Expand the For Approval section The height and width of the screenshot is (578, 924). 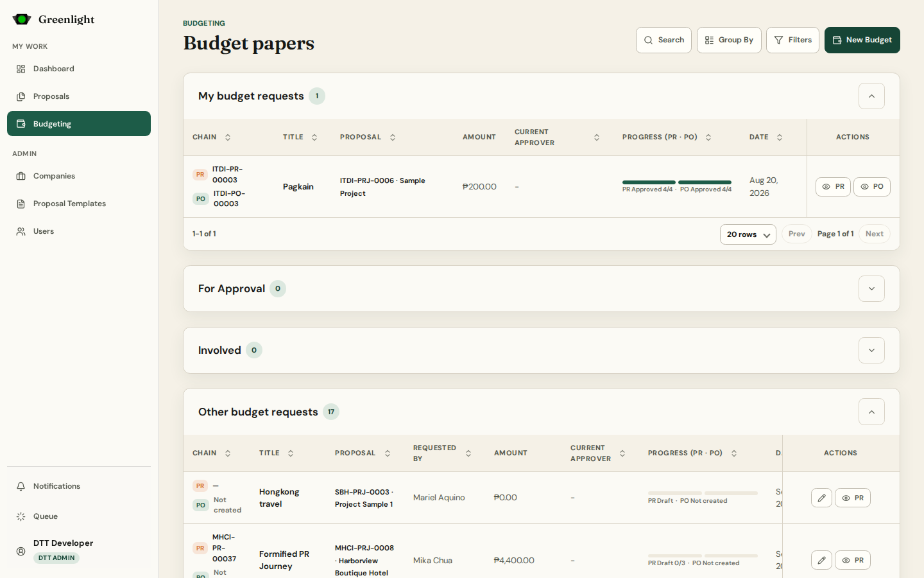click(x=871, y=289)
